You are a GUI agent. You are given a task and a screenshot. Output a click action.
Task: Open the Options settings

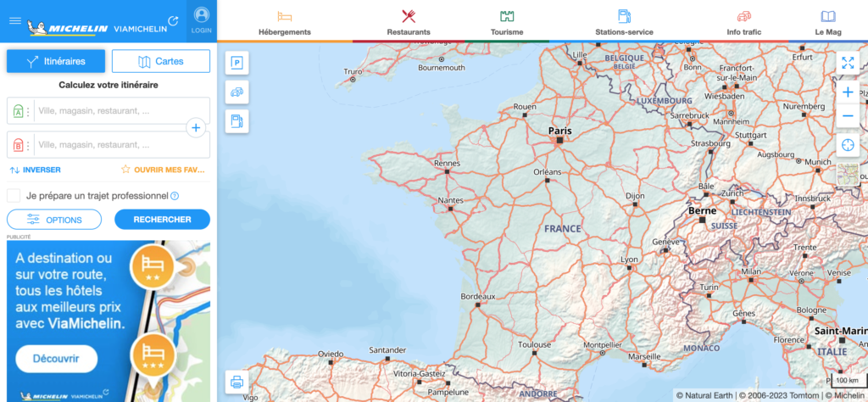click(54, 220)
